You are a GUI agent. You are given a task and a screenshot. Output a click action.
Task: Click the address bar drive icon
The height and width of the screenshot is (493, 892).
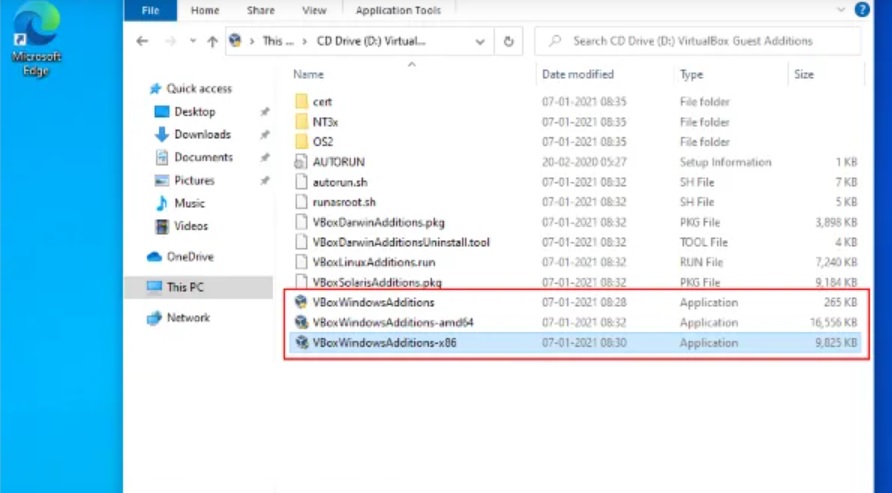coord(235,40)
